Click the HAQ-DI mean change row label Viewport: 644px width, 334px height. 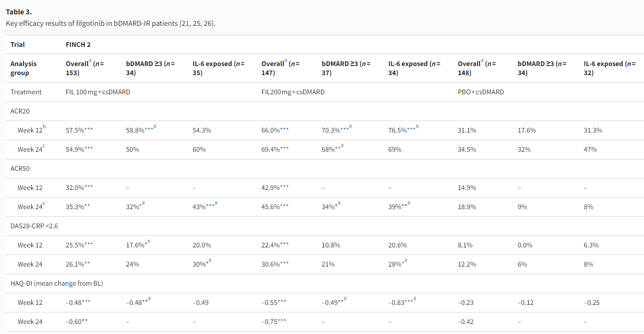tap(56, 283)
